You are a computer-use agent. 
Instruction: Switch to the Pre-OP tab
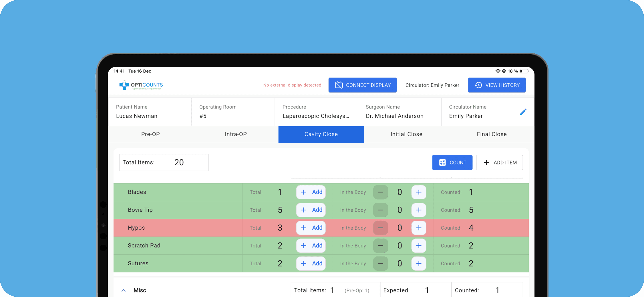150,134
